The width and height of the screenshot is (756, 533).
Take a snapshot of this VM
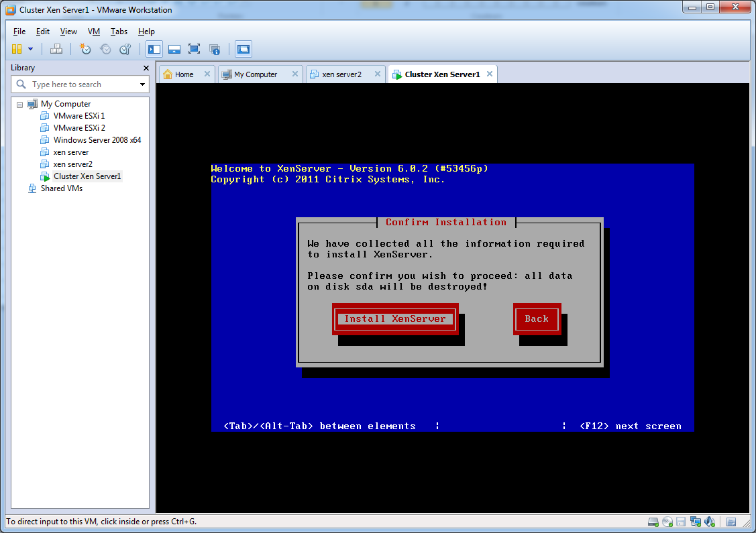click(x=85, y=49)
